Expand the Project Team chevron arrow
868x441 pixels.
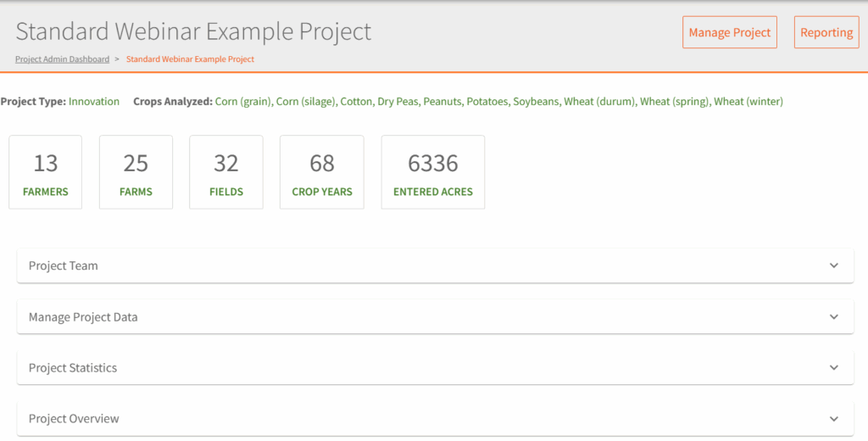[834, 265]
